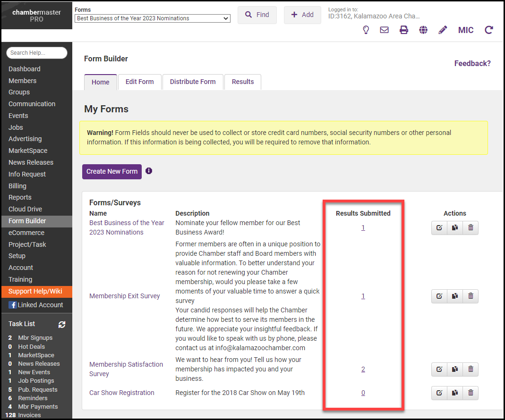Image resolution: width=505 pixels, height=420 pixels.
Task: Click the info icon beside Create New Form
Action: 149,171
